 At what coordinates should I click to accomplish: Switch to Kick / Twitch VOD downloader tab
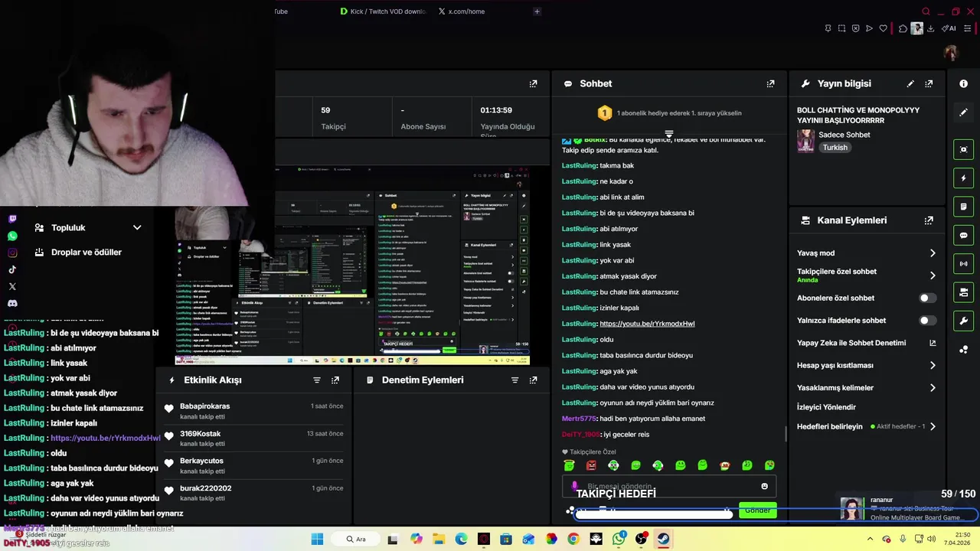point(383,11)
